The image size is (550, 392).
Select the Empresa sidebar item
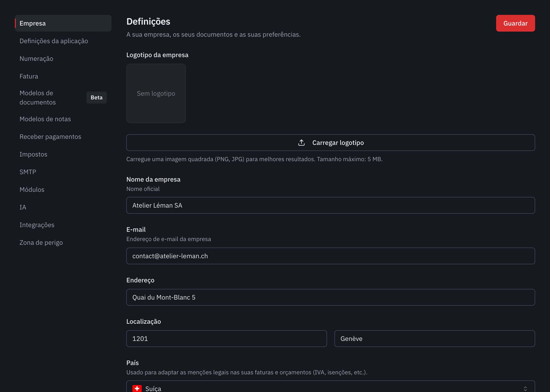(63, 23)
